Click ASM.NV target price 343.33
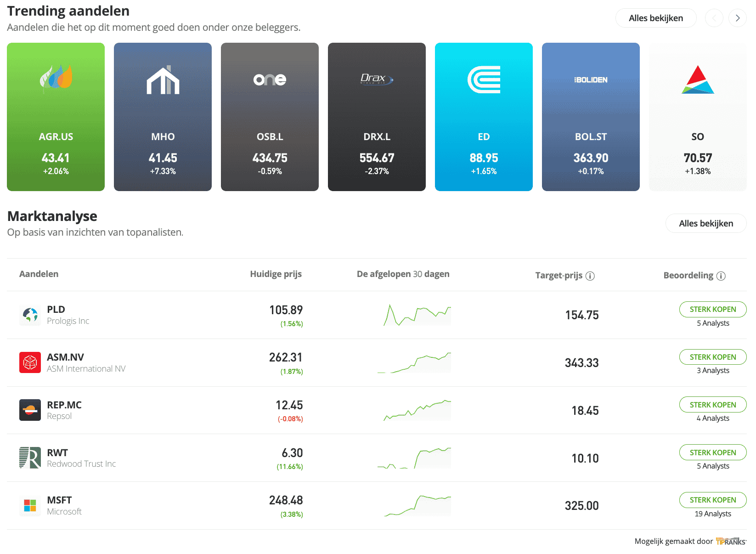 coord(582,363)
